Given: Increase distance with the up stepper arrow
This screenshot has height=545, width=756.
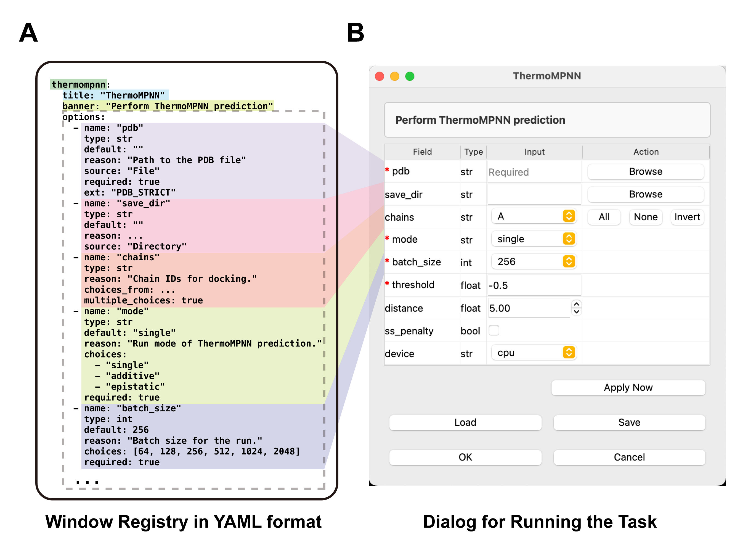Looking at the screenshot, I should point(576,304).
